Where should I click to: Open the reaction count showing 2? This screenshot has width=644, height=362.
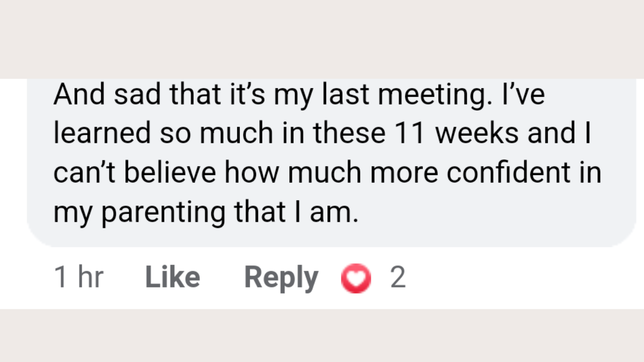[x=397, y=278]
